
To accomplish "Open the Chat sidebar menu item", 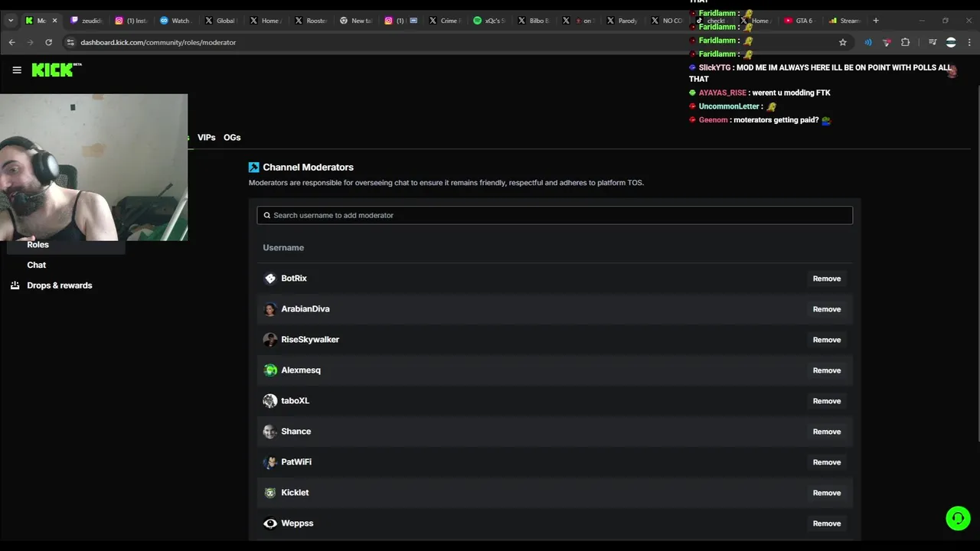I will tap(37, 265).
